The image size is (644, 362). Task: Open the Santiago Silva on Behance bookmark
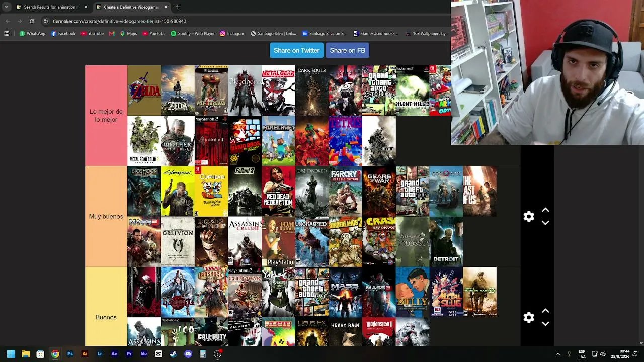click(x=325, y=34)
